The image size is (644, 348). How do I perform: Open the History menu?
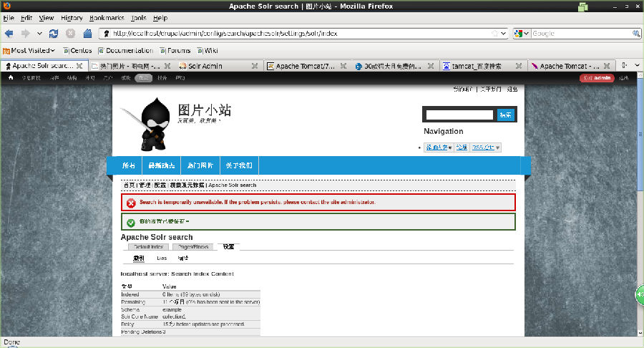[x=72, y=18]
